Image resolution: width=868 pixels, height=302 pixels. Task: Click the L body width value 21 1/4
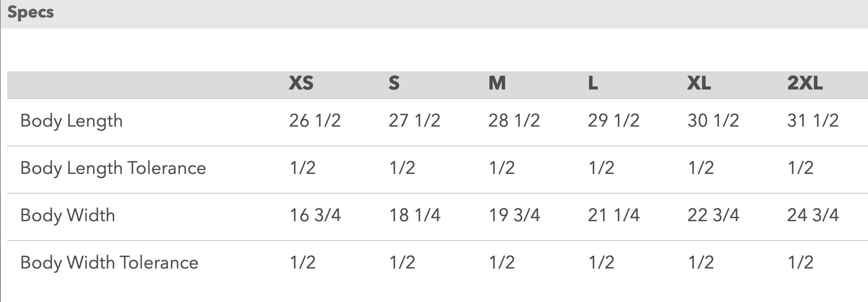click(614, 215)
